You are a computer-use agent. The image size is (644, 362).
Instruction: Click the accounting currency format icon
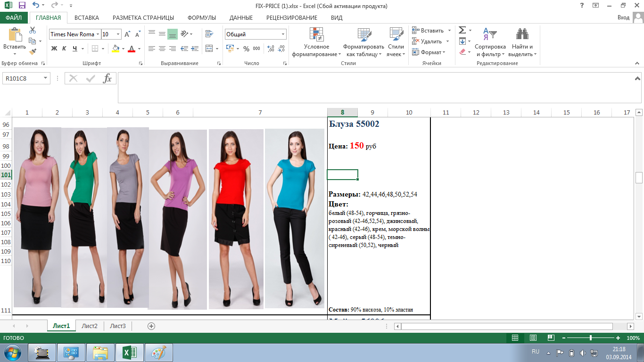tap(230, 49)
